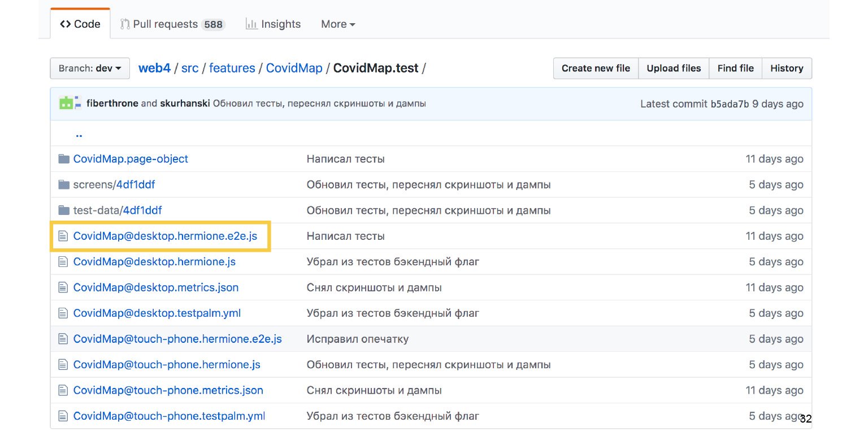Open the More menu

(x=337, y=24)
